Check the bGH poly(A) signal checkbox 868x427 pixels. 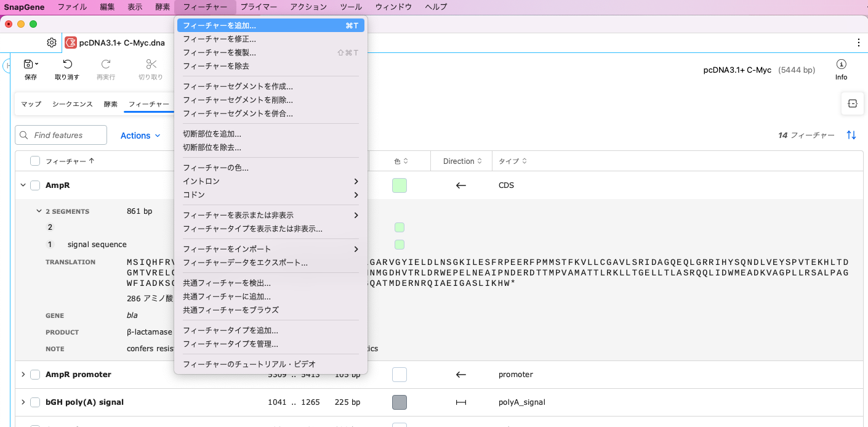pos(35,402)
